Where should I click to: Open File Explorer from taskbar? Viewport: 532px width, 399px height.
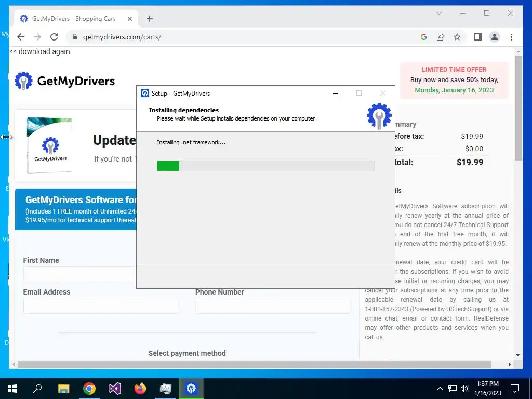coord(63,389)
